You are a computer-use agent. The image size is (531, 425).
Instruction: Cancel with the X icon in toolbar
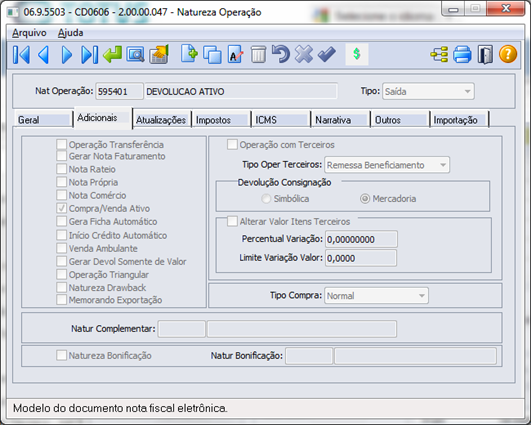(304, 55)
